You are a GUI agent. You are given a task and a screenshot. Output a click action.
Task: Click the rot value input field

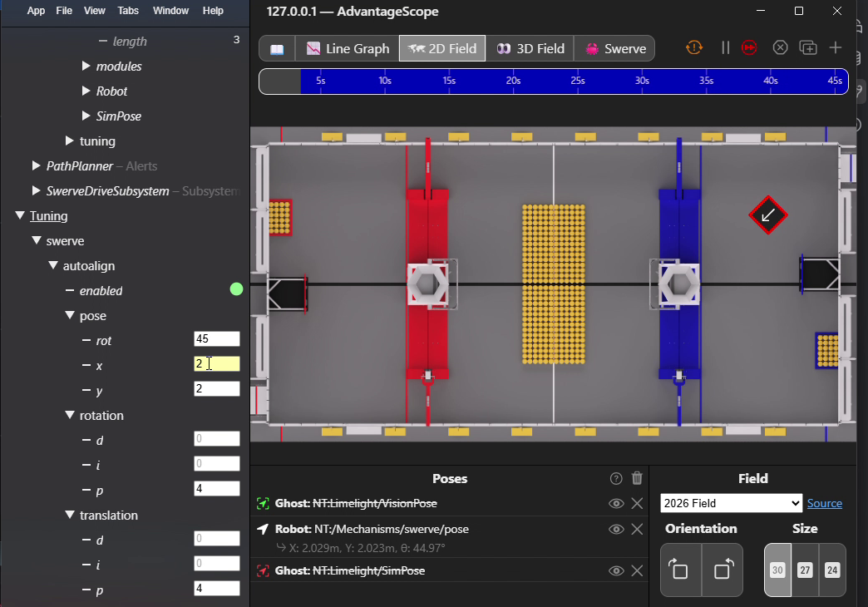pyautogui.click(x=217, y=339)
